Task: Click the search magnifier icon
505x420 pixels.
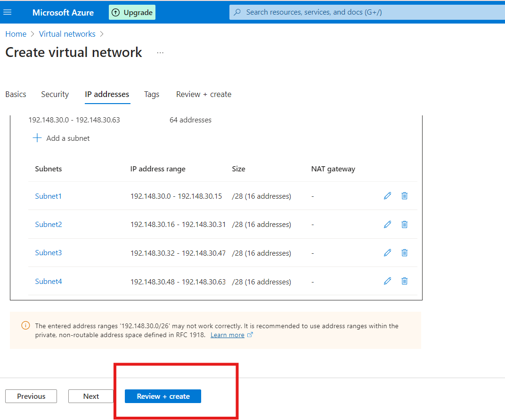Action: (x=237, y=12)
